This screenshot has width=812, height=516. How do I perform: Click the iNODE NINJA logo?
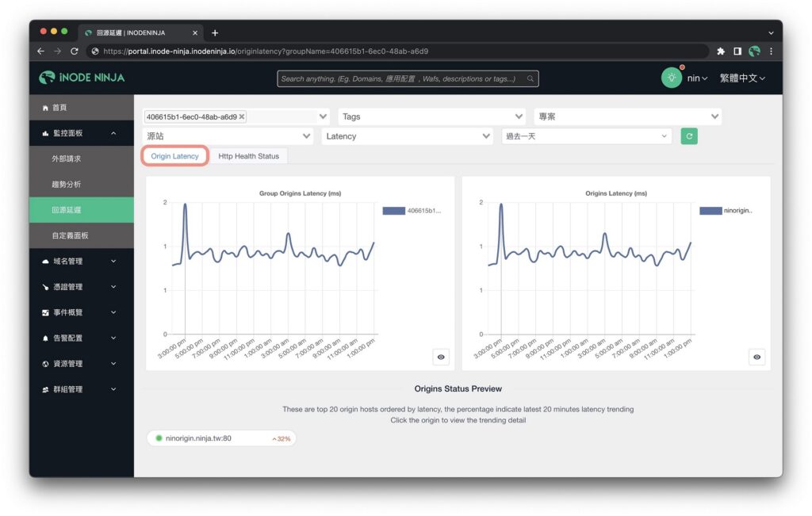(x=82, y=78)
